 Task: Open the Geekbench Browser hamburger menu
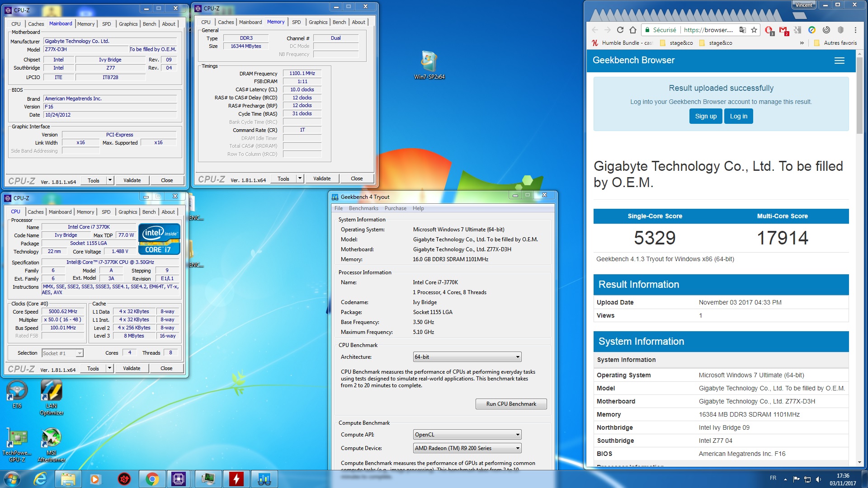point(840,61)
